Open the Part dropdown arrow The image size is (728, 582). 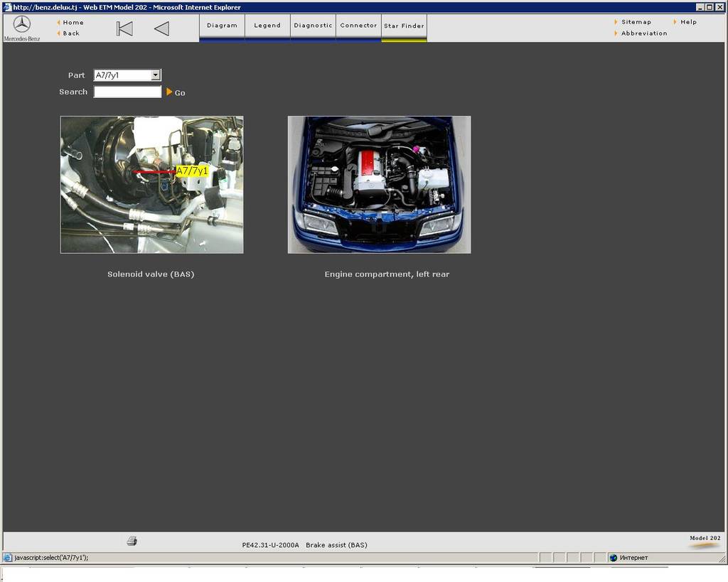(156, 75)
